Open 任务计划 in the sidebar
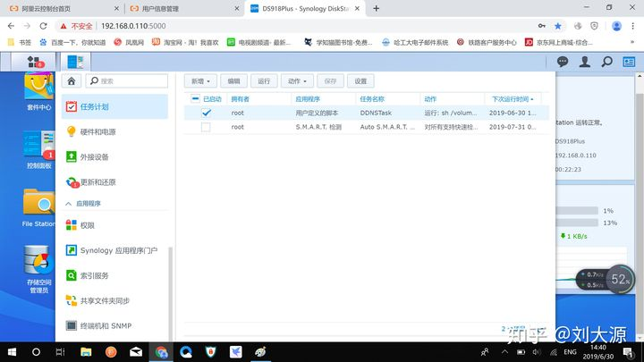644x362 pixels. 114,106
